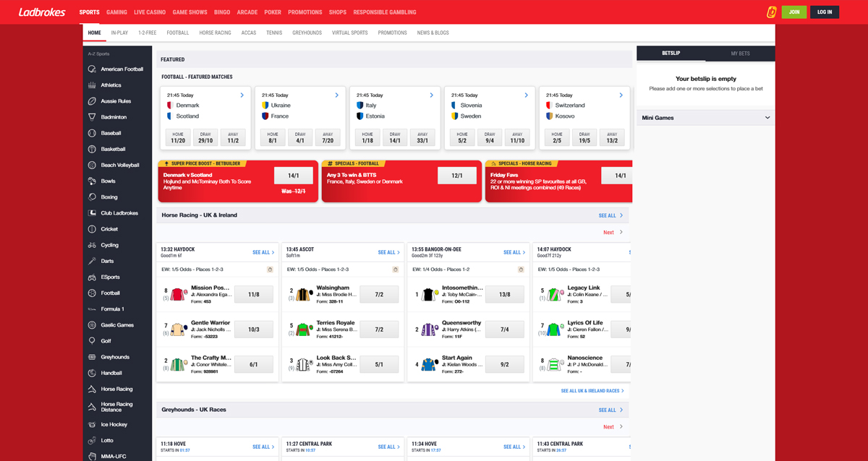The height and width of the screenshot is (461, 868).
Task: Click the Ladbrokes logo
Action: pyautogui.click(x=42, y=12)
